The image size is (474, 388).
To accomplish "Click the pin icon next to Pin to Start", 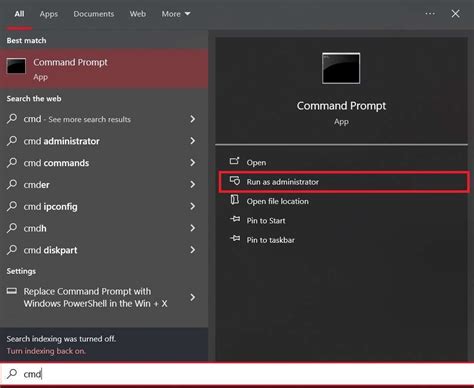I will tap(235, 219).
